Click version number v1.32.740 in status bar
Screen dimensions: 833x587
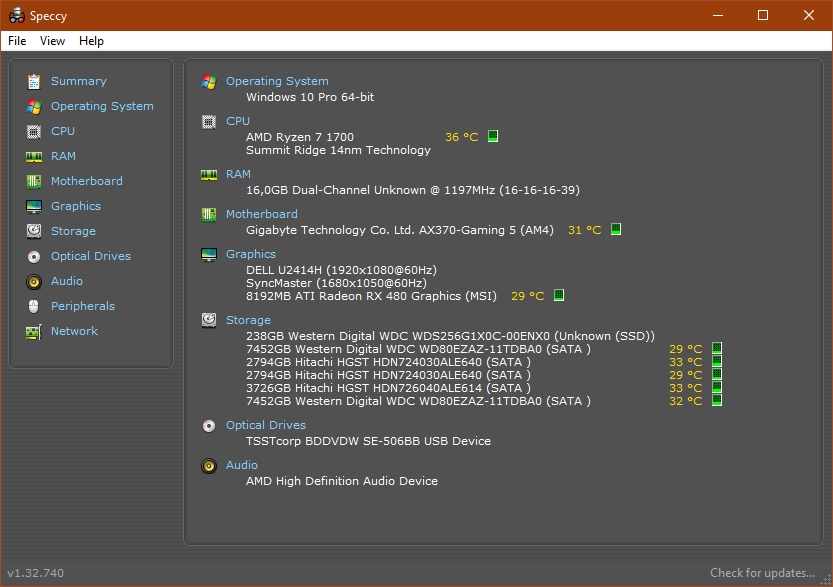coord(36,573)
